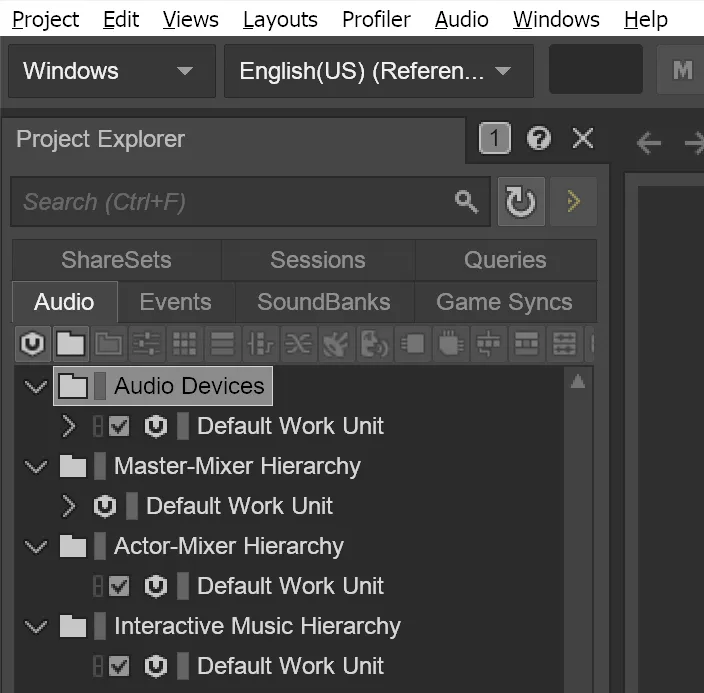The width and height of the screenshot is (704, 693).
Task: Click the yellow arrow icon next to refresh
Action: coord(573,202)
